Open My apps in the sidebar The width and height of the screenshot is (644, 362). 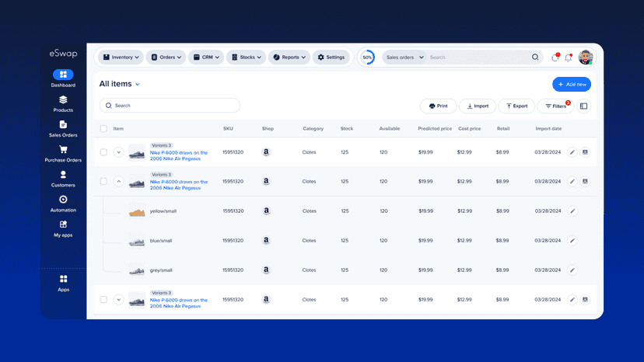pos(63,228)
